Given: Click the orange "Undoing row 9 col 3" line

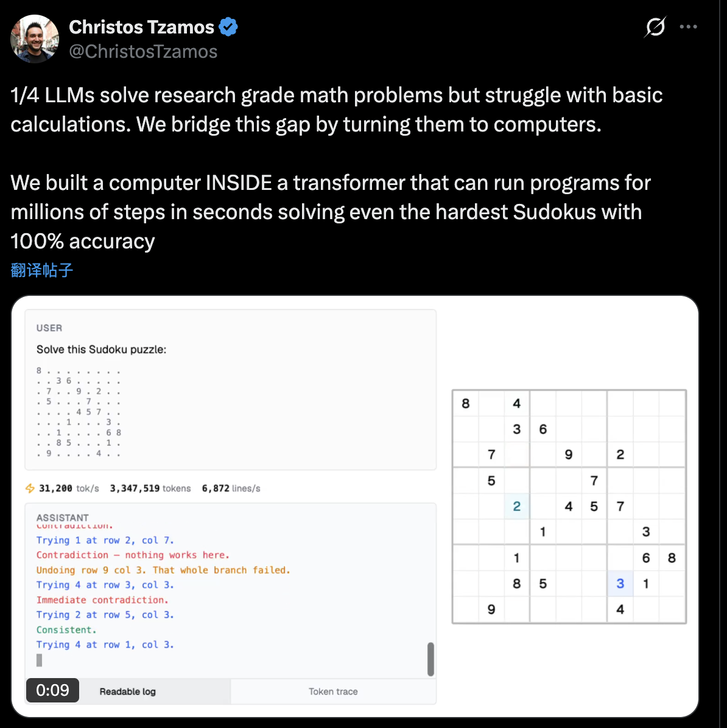Looking at the screenshot, I should (163, 570).
